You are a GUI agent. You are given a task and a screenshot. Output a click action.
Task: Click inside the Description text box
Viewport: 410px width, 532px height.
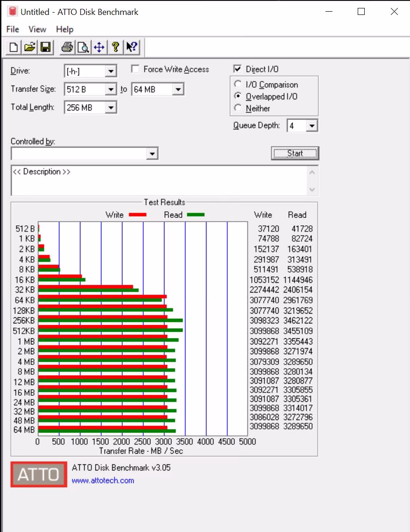159,181
